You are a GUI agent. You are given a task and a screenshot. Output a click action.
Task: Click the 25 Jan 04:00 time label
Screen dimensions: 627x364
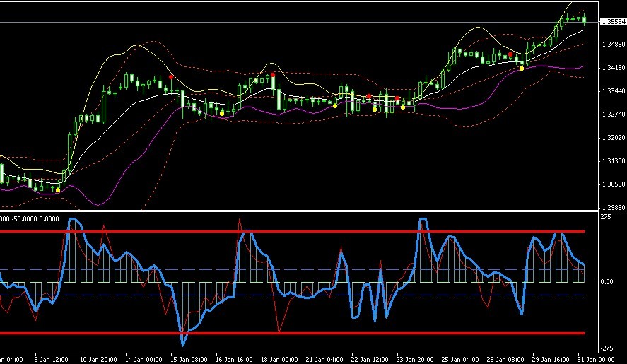pos(460,359)
